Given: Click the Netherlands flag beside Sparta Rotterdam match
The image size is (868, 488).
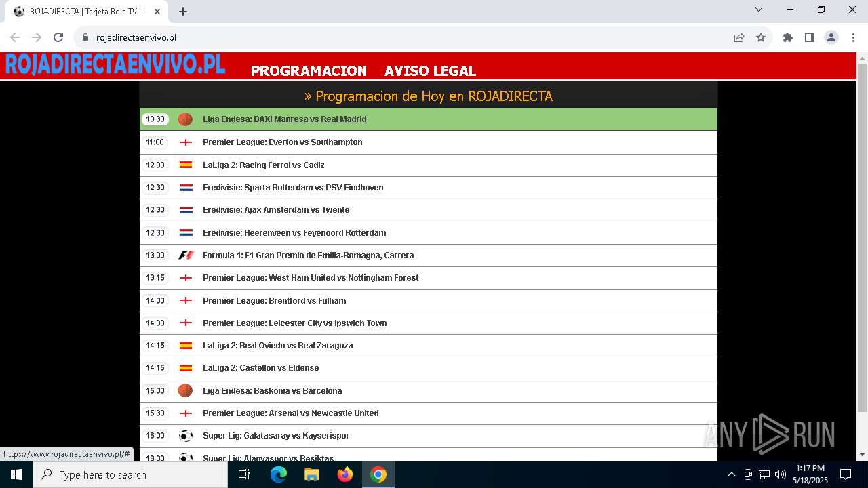Looking at the screenshot, I should (185, 188).
